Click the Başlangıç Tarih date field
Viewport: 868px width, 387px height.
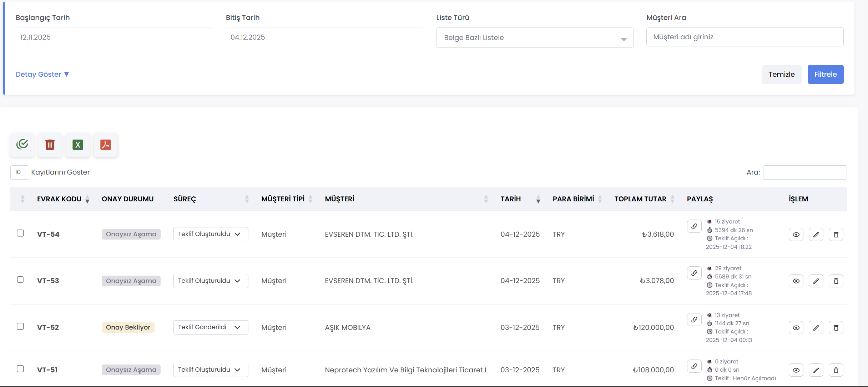pos(114,37)
